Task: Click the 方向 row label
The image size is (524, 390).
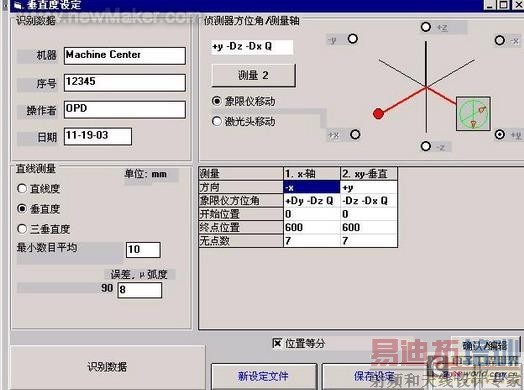Action: (x=241, y=187)
